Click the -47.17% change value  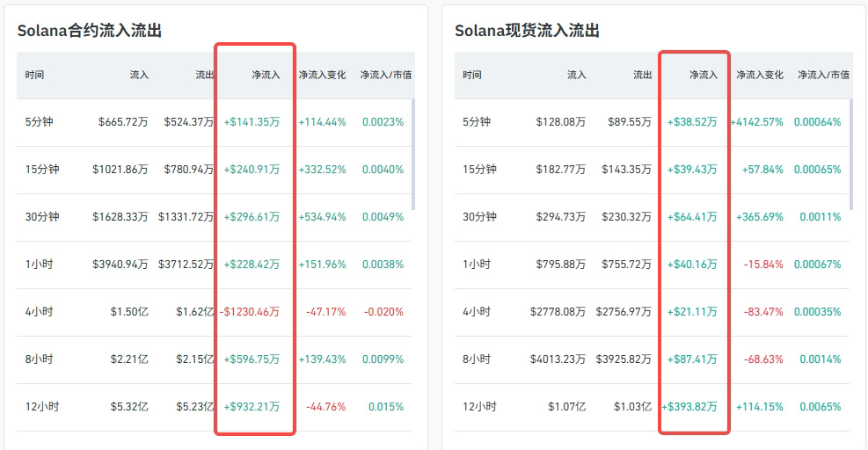[326, 312]
